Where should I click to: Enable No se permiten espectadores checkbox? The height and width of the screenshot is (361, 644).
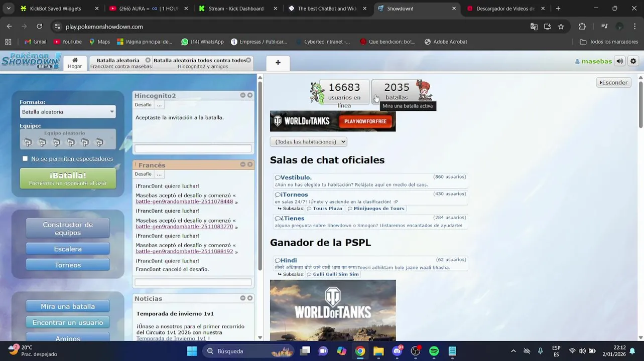point(25,158)
